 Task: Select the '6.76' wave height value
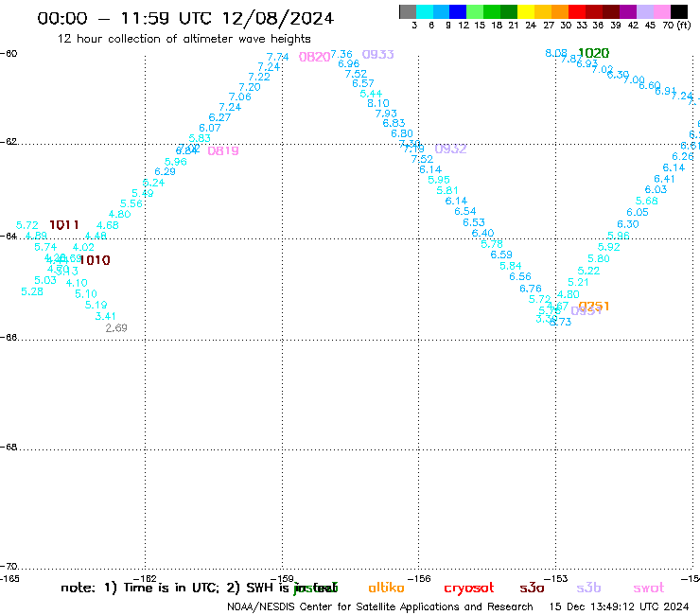coord(531,289)
